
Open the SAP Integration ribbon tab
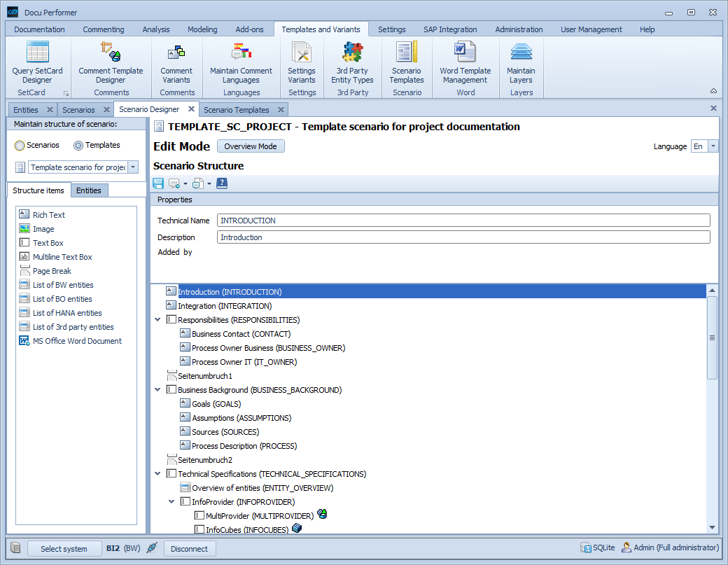click(450, 29)
